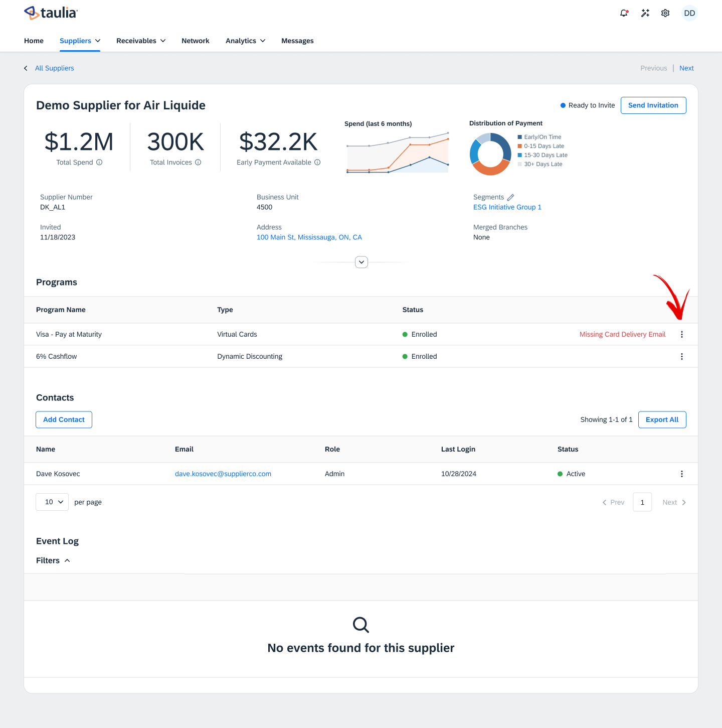
Task: Expand the supplier details chevron
Action: (362, 262)
